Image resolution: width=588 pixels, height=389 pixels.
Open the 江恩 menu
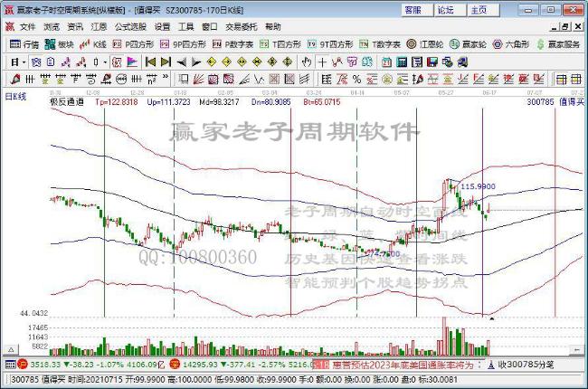pos(99,26)
